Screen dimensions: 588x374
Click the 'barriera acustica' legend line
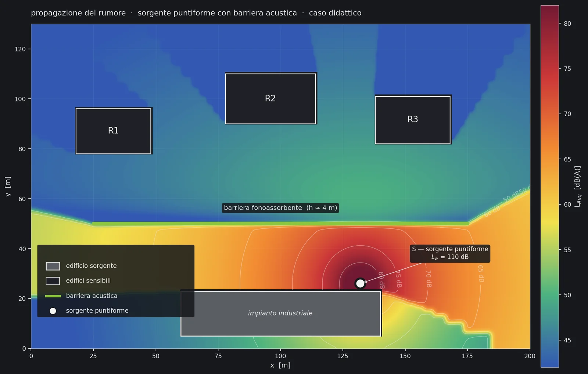[x=53, y=296]
